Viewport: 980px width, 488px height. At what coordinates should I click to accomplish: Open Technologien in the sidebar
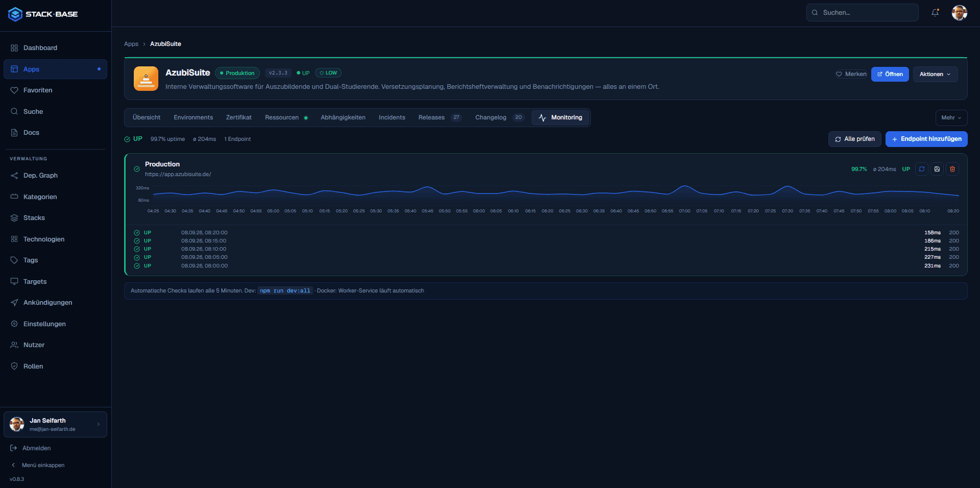[55, 239]
